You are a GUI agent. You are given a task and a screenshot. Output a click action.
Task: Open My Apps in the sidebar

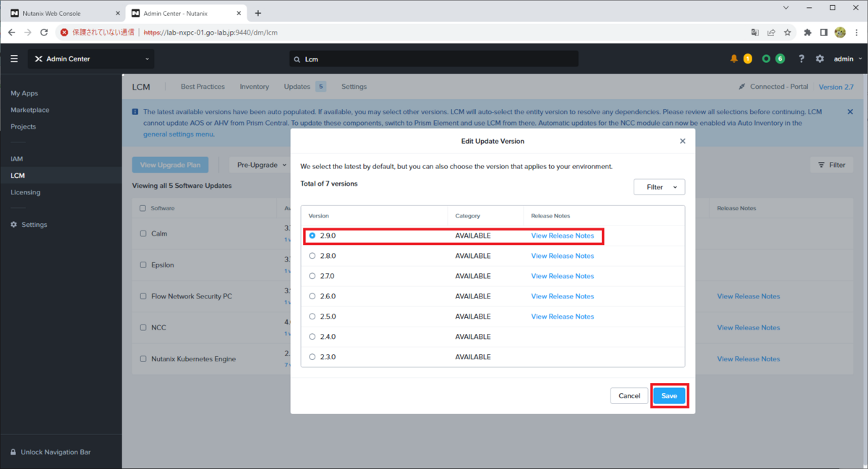pos(24,93)
